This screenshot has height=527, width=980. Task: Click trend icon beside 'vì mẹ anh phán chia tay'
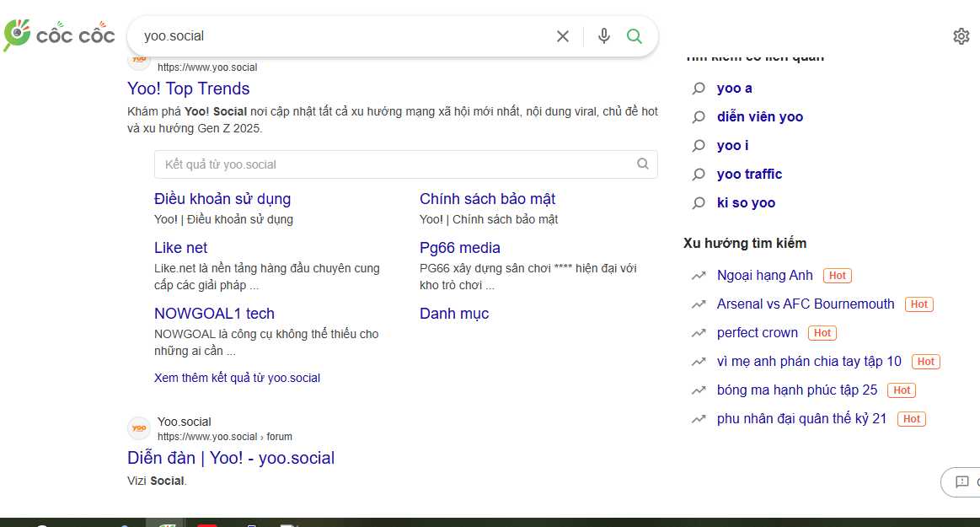699,362
